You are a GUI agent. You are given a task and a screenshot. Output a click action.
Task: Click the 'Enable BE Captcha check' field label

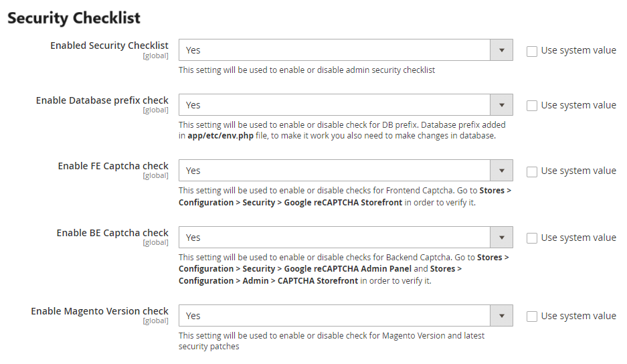[112, 233]
